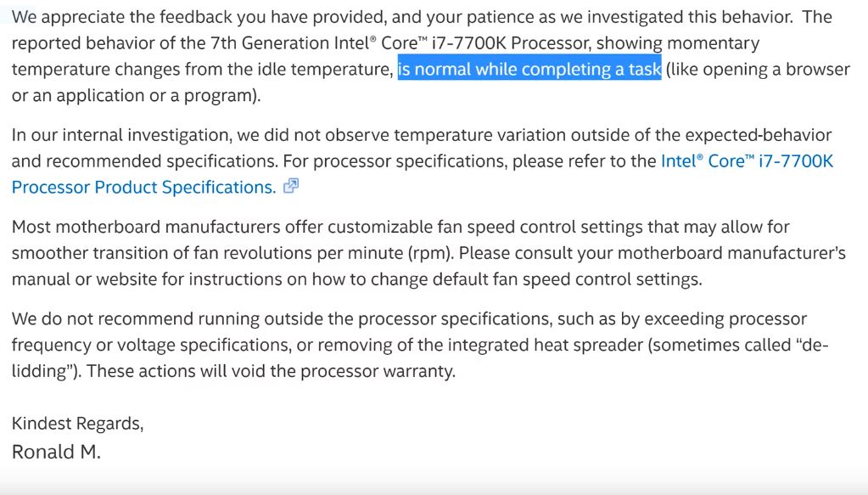868x495 pixels.
Task: Click "(like opening a browser" parenthetical text
Action: pos(757,70)
